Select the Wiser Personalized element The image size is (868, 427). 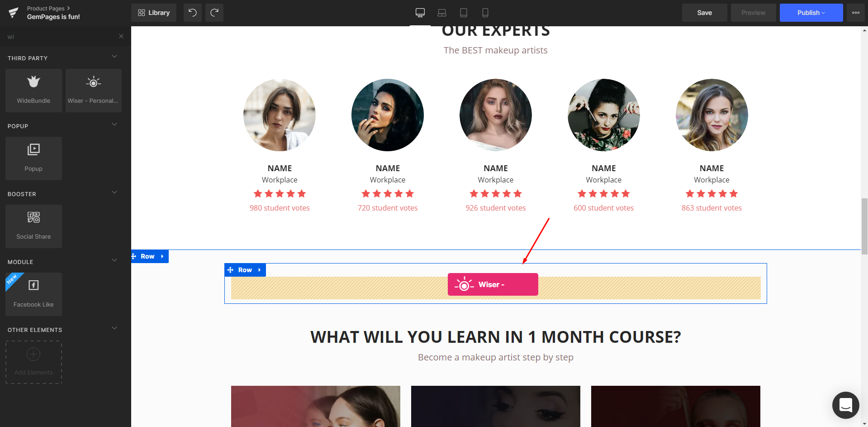pos(94,91)
